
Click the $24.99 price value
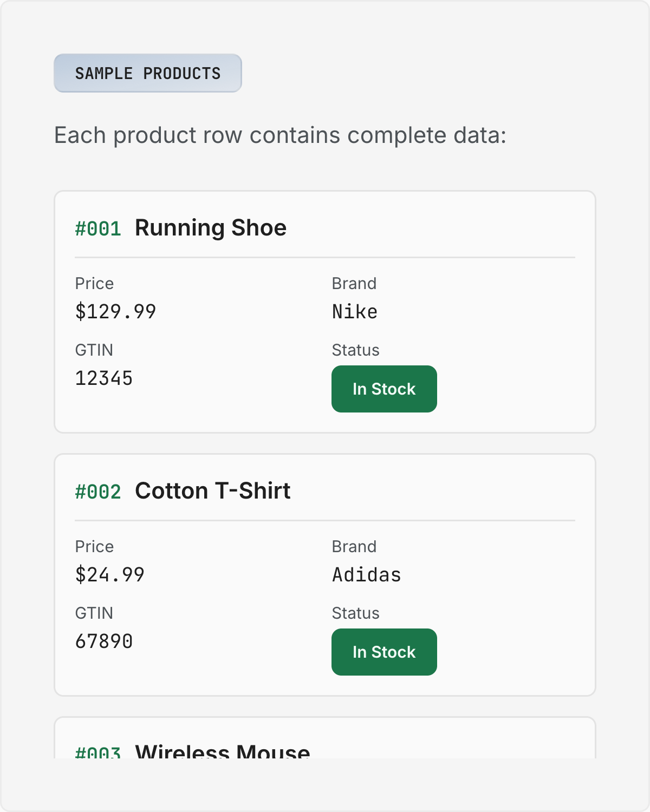(x=110, y=574)
